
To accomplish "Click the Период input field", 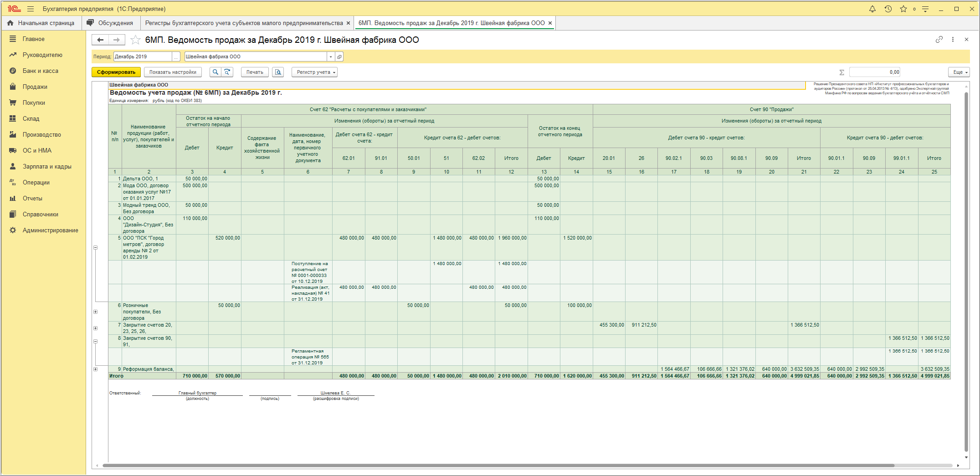I will (x=142, y=56).
